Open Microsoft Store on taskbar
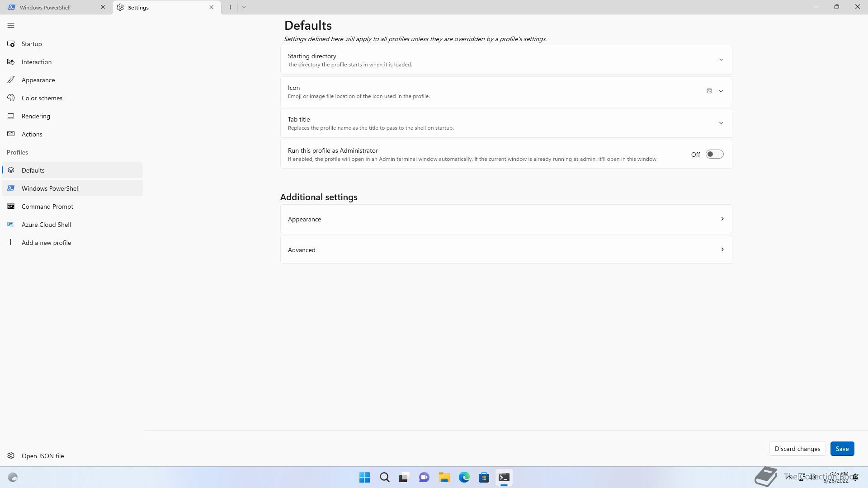 (484, 477)
